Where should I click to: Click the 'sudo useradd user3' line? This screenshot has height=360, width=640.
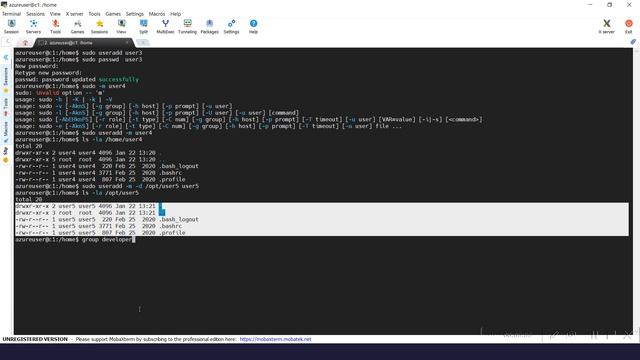point(79,53)
